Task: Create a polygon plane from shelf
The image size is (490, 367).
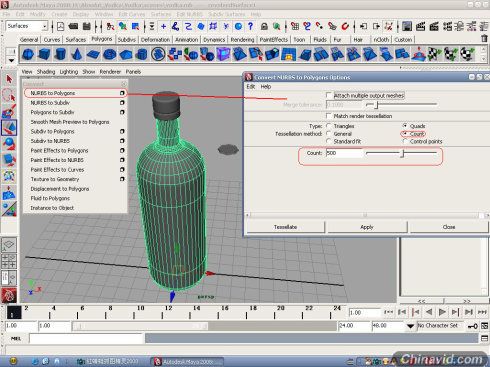Action: pos(93,54)
